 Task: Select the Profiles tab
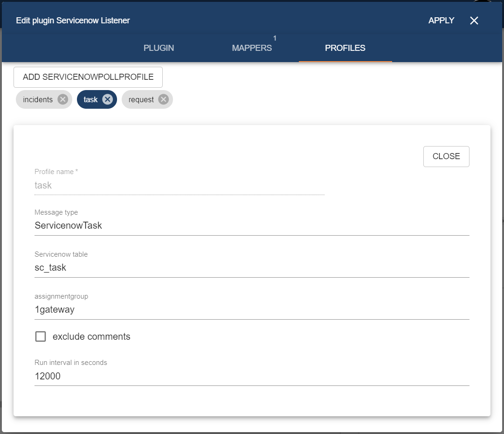[345, 48]
